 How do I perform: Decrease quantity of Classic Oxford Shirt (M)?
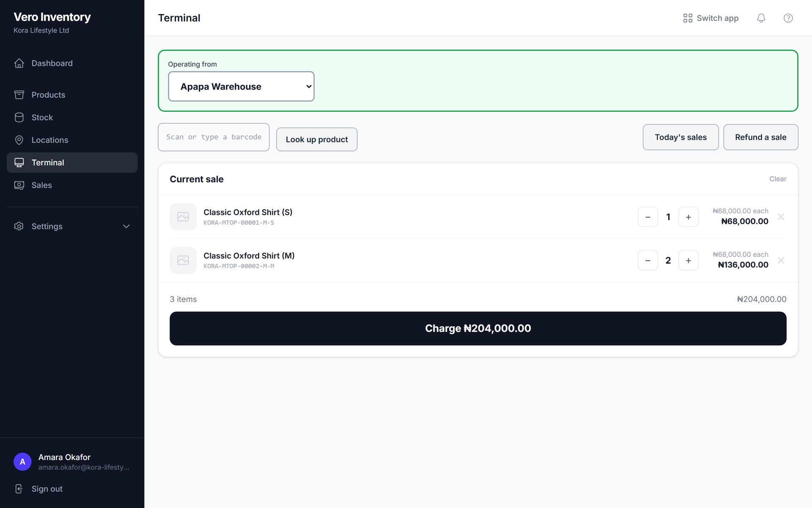point(647,260)
